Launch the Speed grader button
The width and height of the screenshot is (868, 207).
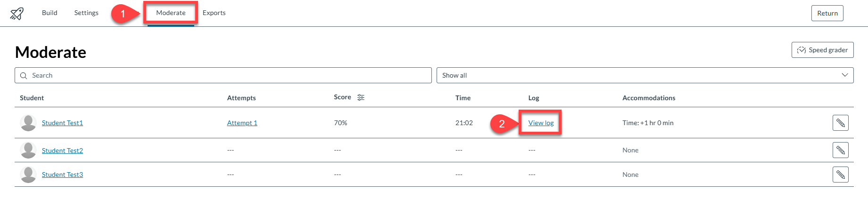[x=822, y=50]
